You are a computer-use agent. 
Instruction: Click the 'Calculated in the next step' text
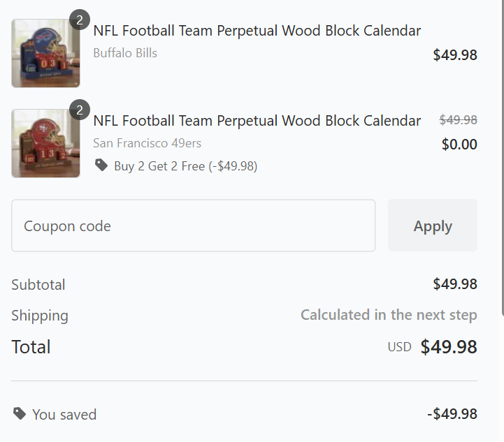[389, 315]
